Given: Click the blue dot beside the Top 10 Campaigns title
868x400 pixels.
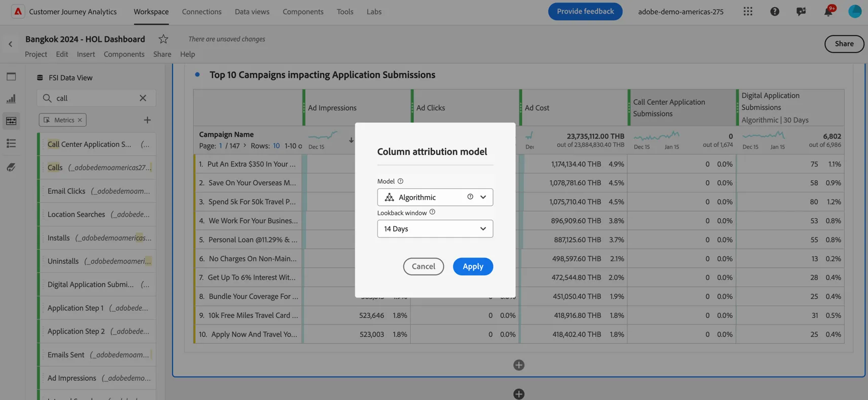Looking at the screenshot, I should (x=197, y=74).
